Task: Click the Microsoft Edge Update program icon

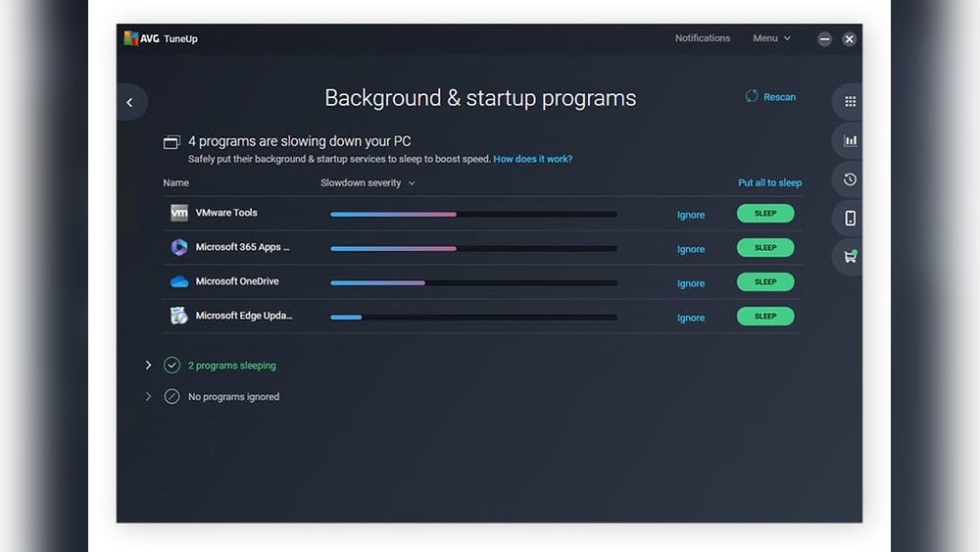Action: (178, 316)
